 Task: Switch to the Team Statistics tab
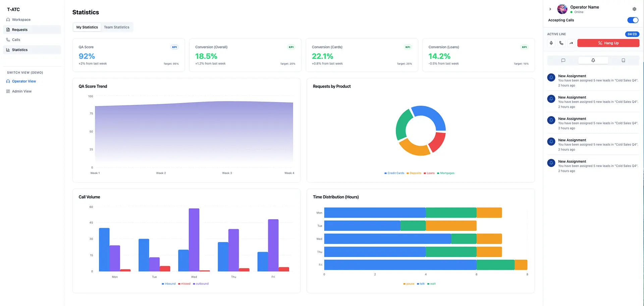coord(117,27)
